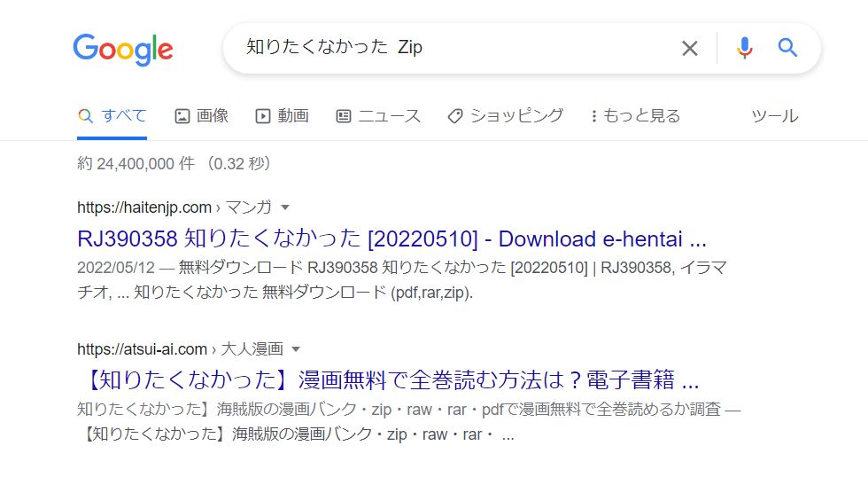The height and width of the screenshot is (477, 868).
Task: Click the search icon beside すべて
Action: pos(85,116)
